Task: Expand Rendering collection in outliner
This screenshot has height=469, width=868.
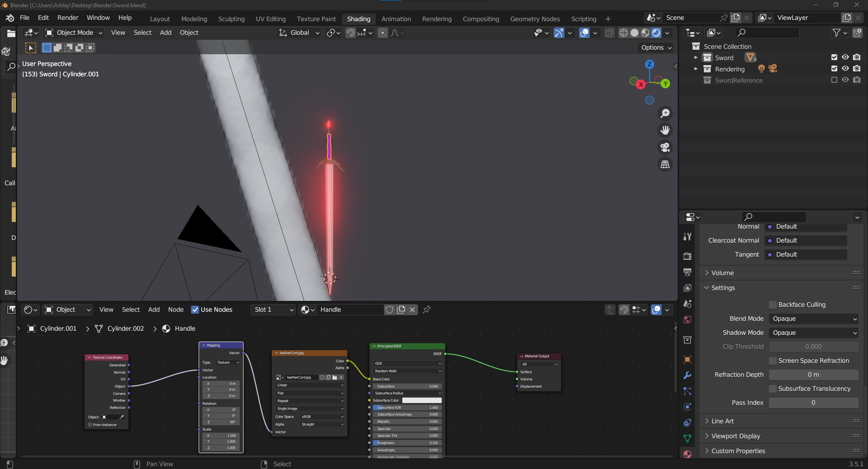Action: click(x=696, y=69)
